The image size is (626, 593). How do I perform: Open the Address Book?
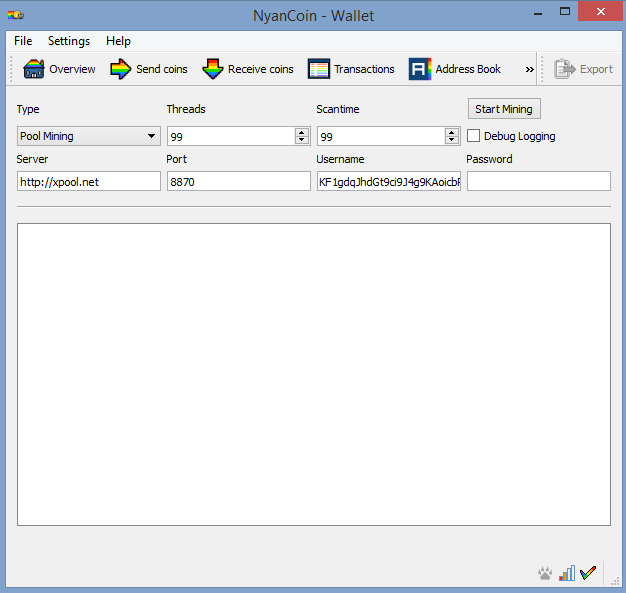pyautogui.click(x=454, y=69)
